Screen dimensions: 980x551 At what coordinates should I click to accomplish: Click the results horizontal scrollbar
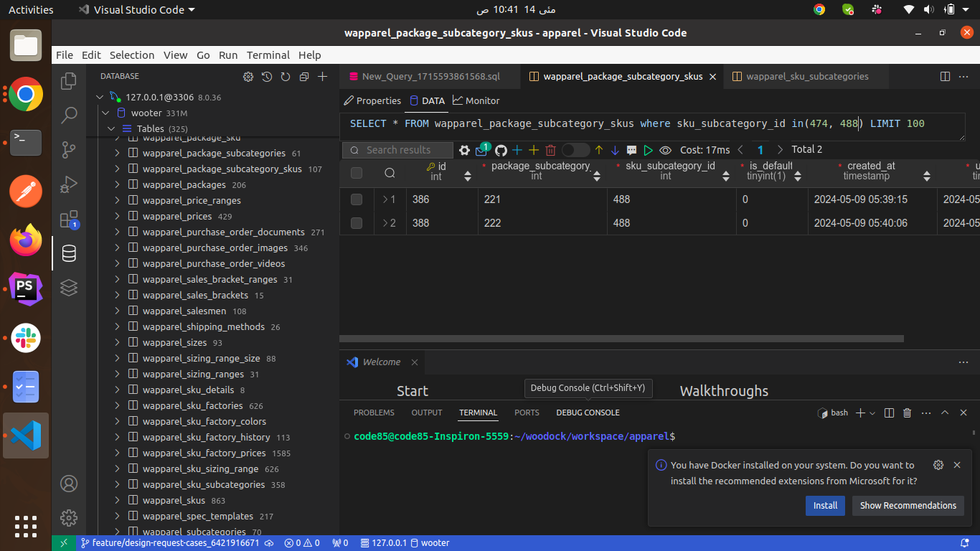(x=621, y=339)
